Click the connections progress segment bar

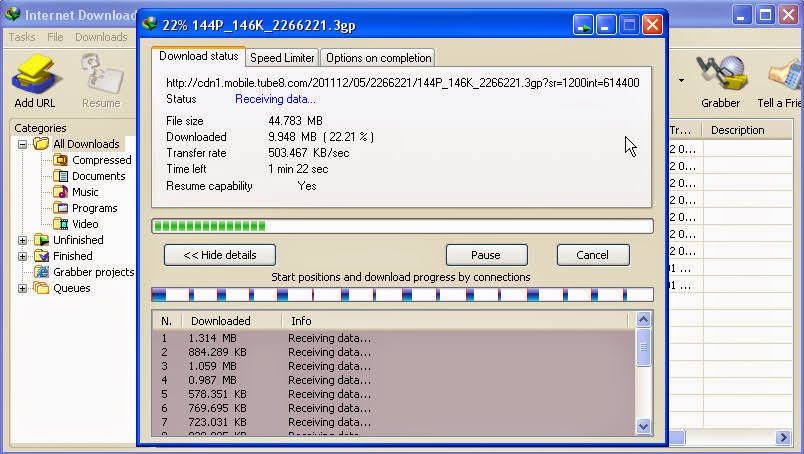[x=403, y=294]
